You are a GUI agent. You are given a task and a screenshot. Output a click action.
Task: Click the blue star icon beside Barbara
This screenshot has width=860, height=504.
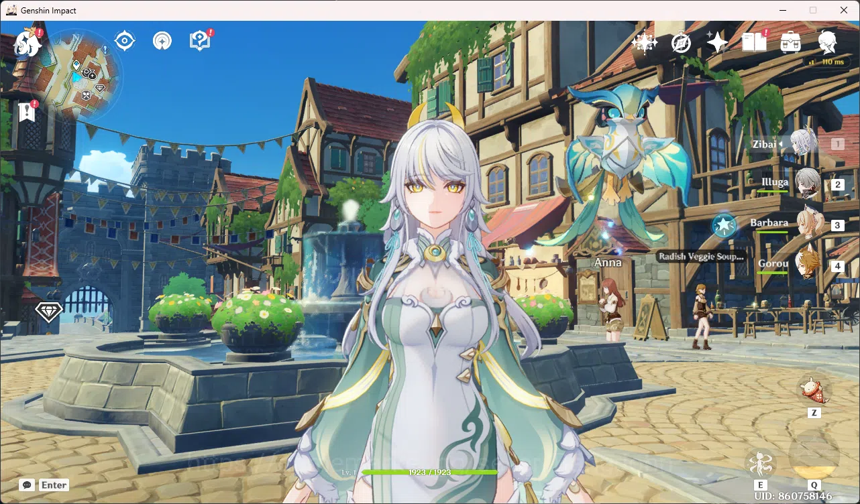coord(724,226)
